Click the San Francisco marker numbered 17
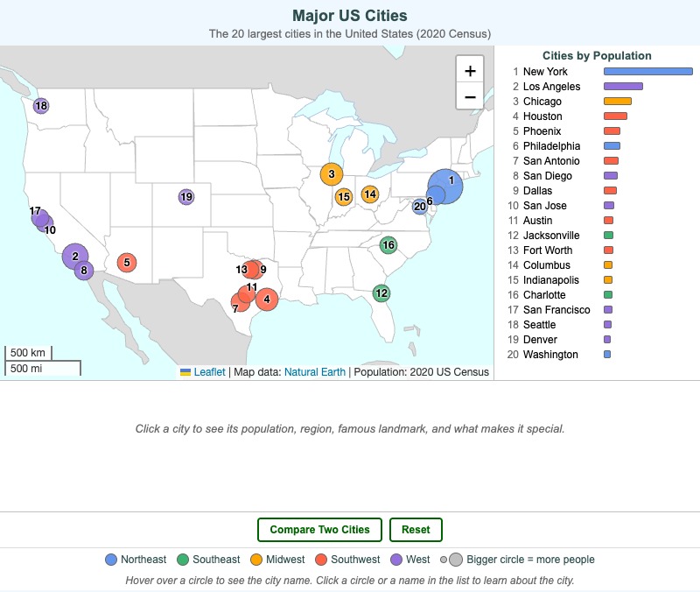This screenshot has height=592, width=700. click(x=38, y=216)
